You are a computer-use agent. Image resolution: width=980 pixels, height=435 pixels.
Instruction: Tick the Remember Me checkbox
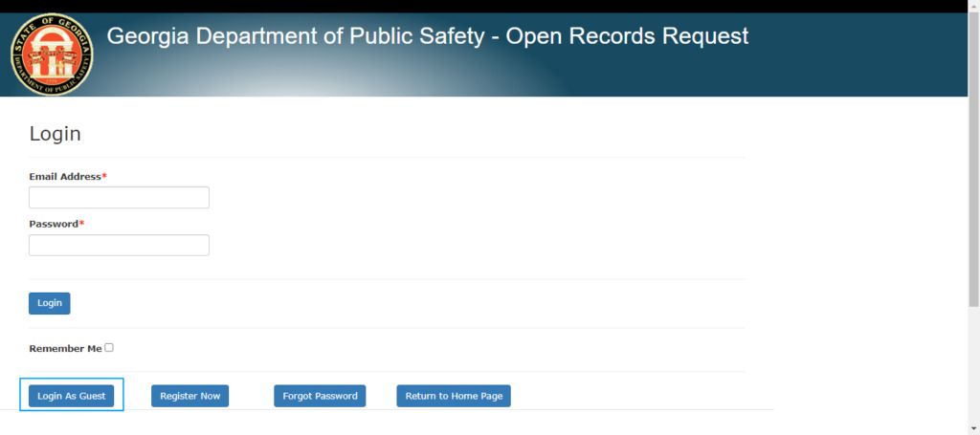109,348
